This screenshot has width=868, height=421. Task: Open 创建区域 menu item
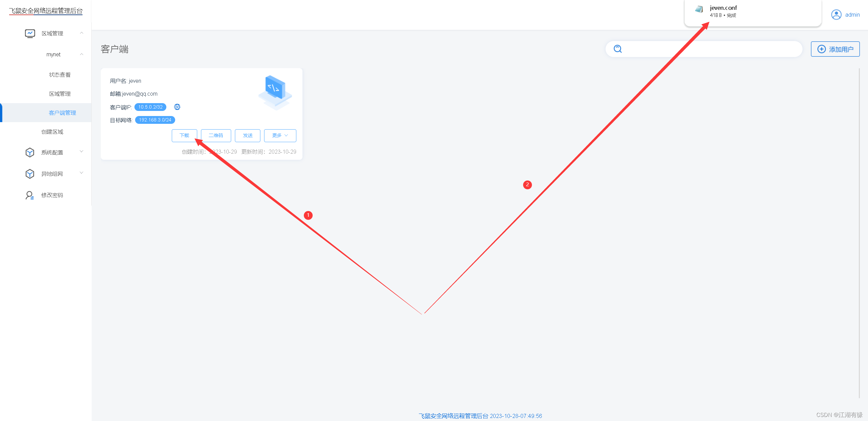click(52, 132)
